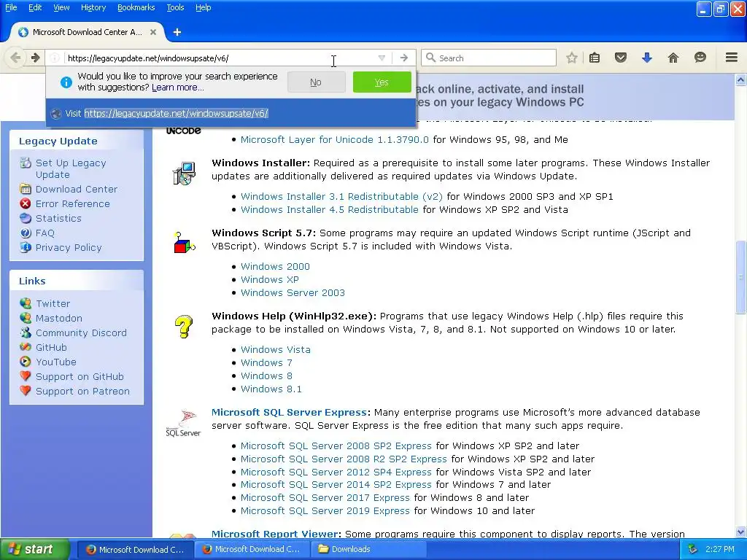The image size is (747, 560).
Task: Open the Windows Server 2003 link
Action: tap(293, 292)
